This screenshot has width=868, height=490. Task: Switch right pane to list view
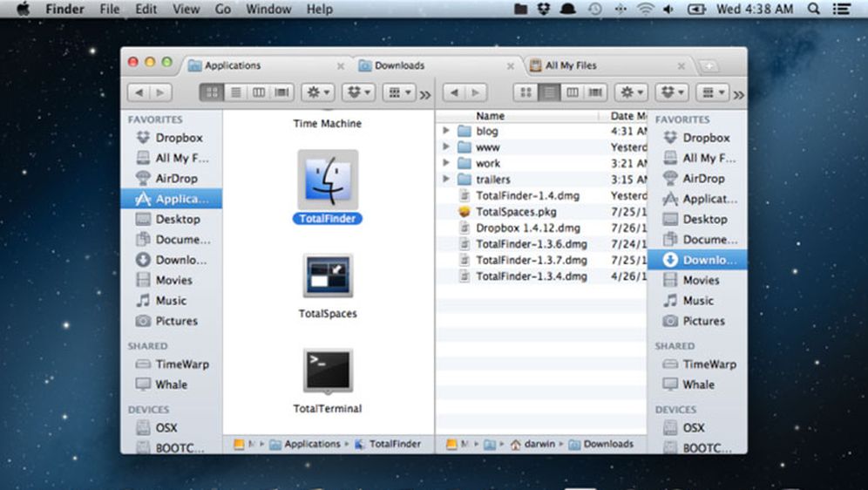coord(549,92)
